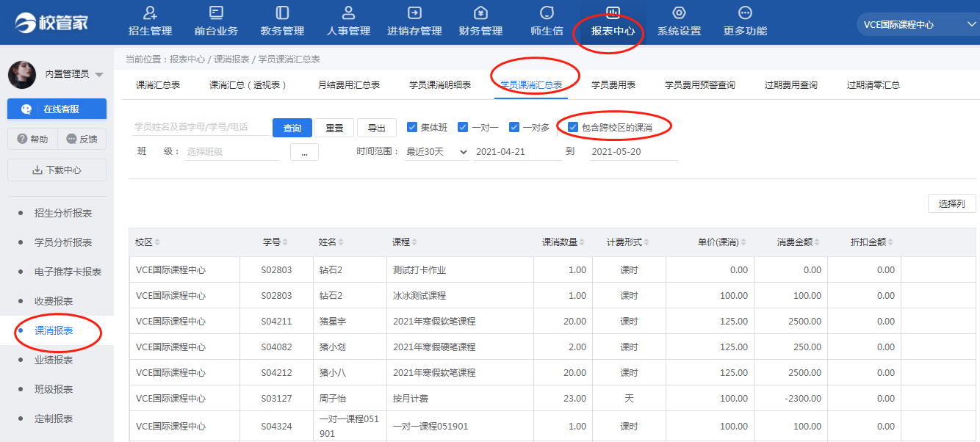Click the 反馈 feedback button
980x442 pixels.
point(82,139)
